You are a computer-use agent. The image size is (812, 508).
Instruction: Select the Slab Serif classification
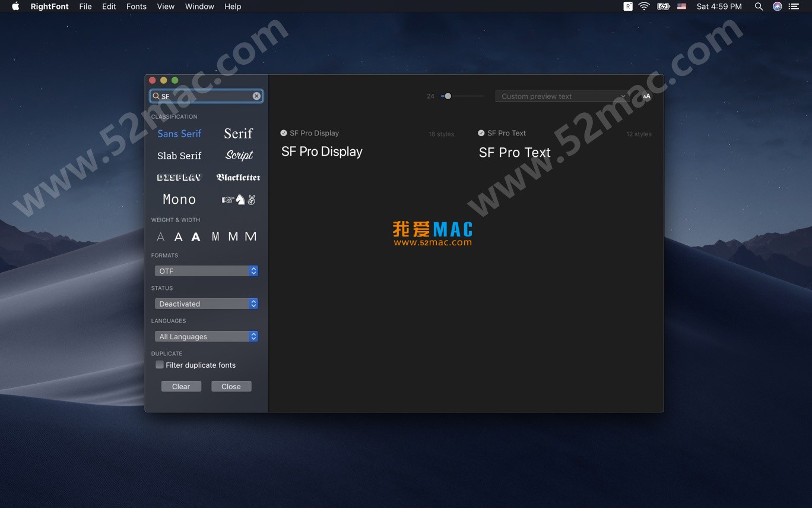(x=179, y=156)
